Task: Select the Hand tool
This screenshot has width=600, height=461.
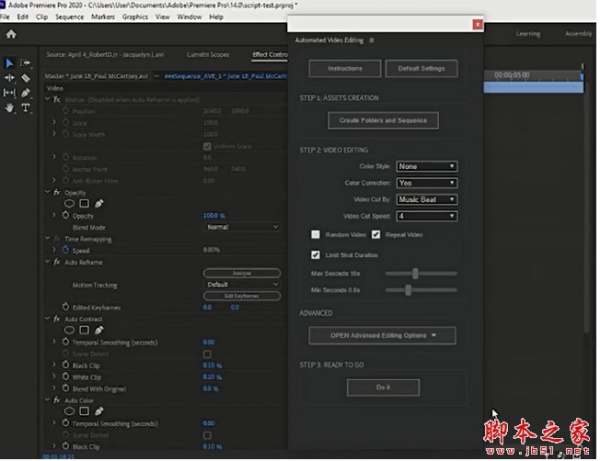Action: tap(9, 108)
